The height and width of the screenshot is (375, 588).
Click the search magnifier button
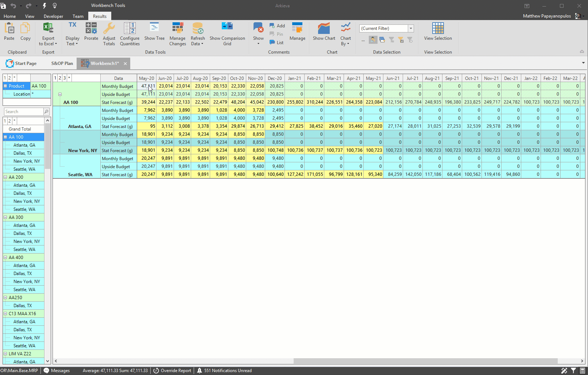pos(46,112)
